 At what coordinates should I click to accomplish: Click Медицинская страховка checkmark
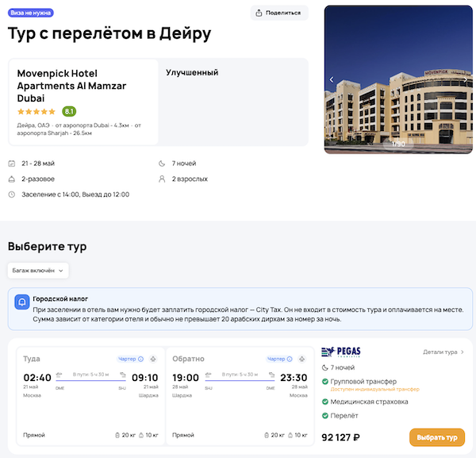(325, 402)
